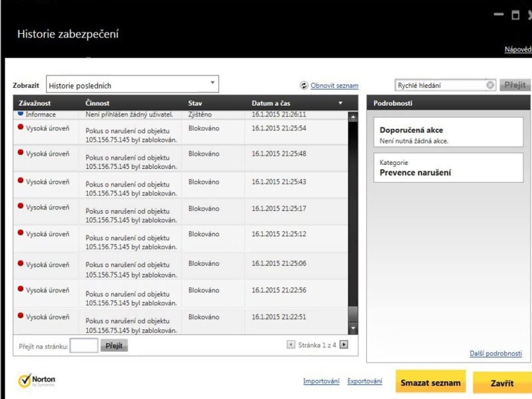Sort list by Stav column header

click(x=195, y=104)
